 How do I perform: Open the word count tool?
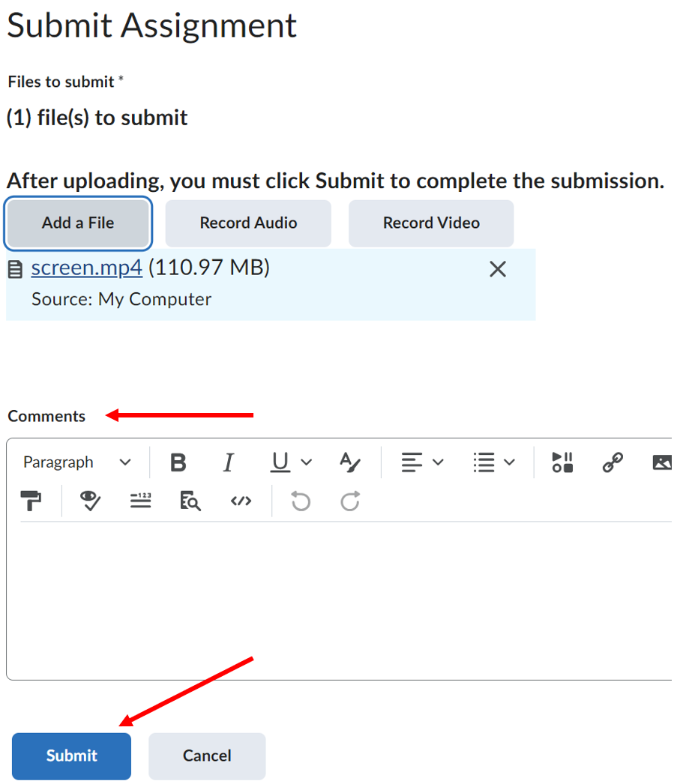point(141,501)
